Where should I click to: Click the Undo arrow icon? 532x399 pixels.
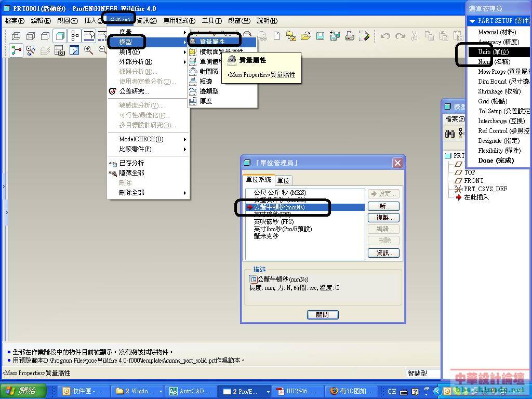(385, 36)
